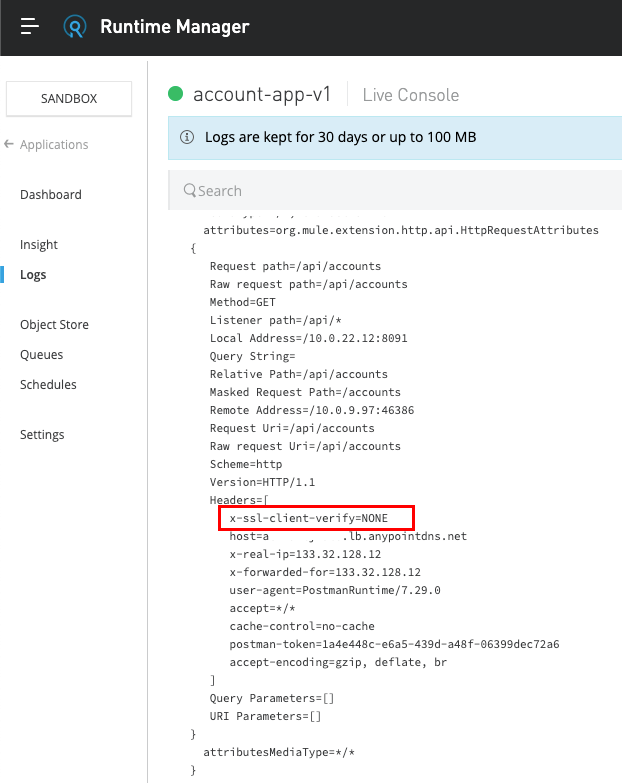Select the Live Console label
Viewport: 622px width, 783px height.
[x=410, y=95]
